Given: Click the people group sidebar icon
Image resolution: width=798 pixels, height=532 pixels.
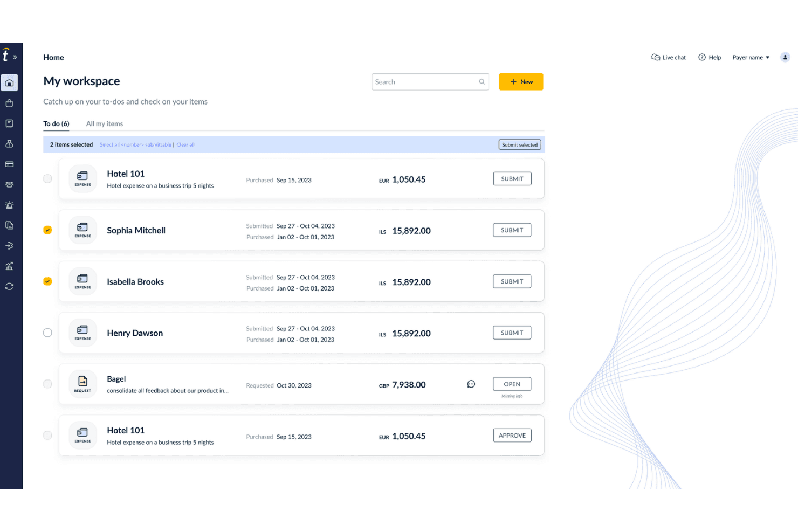Looking at the screenshot, I should [x=9, y=184].
